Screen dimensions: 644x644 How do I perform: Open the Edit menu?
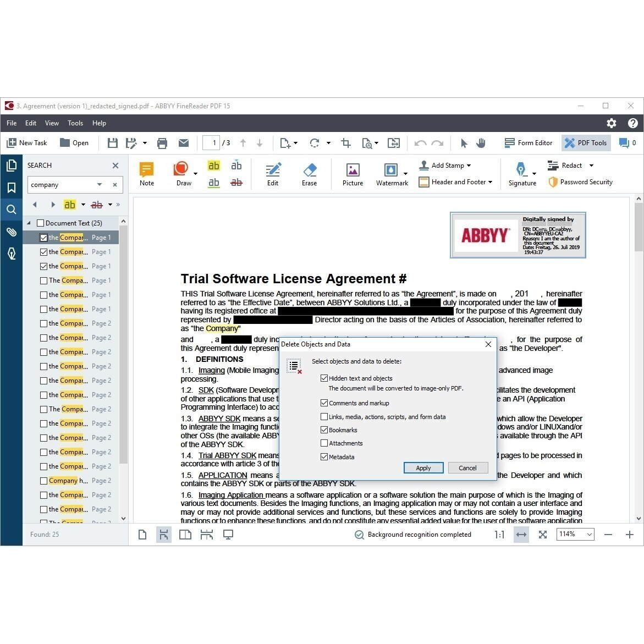[31, 123]
